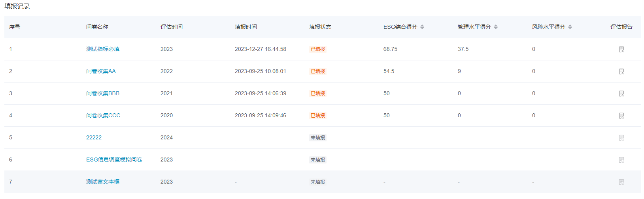Open the 问卷收集BBB questionnaire link
The height and width of the screenshot is (199, 644).
pyautogui.click(x=103, y=93)
